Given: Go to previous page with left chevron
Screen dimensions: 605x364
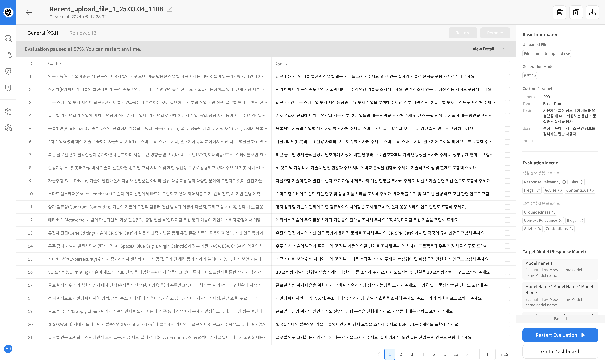Looking at the screenshot, I should 379,354.
